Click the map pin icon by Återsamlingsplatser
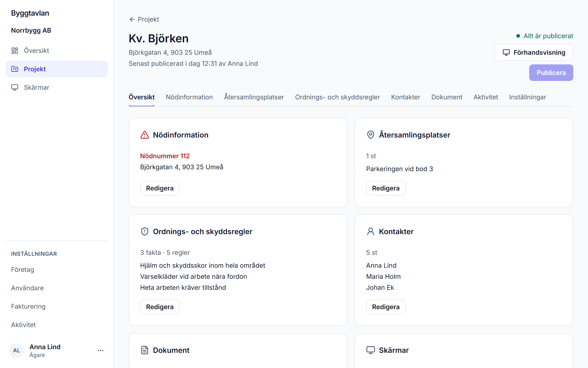This screenshot has width=588, height=368. click(370, 135)
